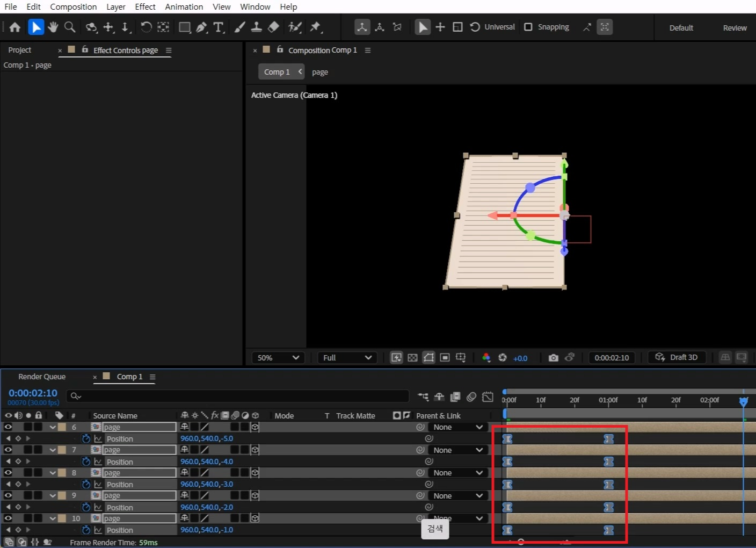Image resolution: width=756 pixels, height=548 pixels.
Task: Click the Draft 3D button
Action: pyautogui.click(x=677, y=357)
